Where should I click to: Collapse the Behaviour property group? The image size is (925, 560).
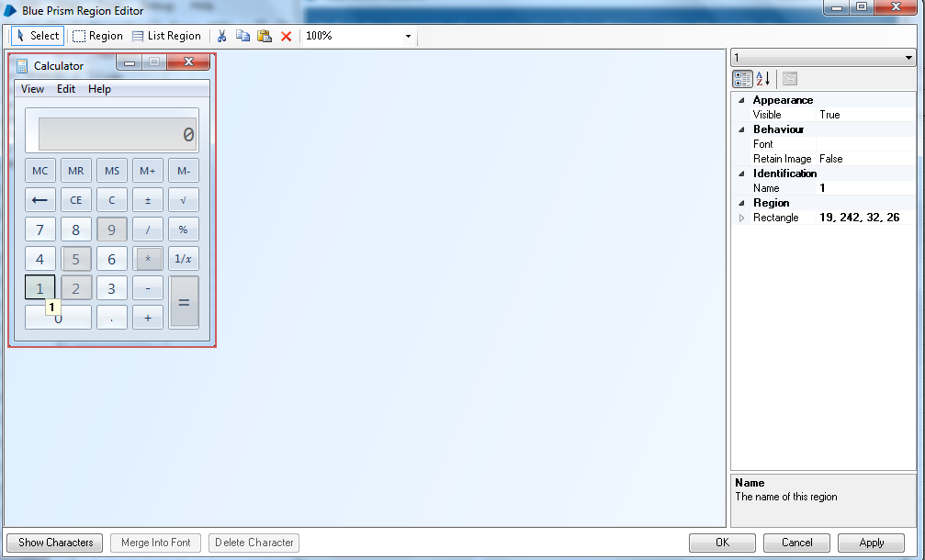[x=739, y=129]
